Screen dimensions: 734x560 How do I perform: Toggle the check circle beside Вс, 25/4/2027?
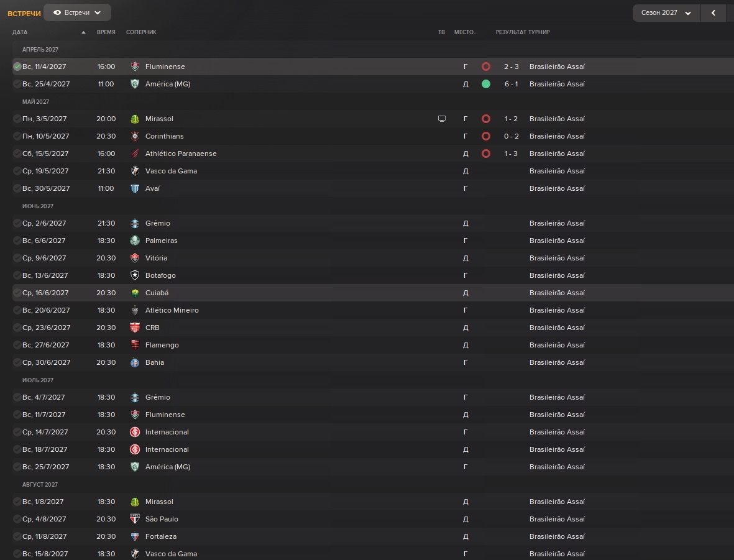[17, 84]
